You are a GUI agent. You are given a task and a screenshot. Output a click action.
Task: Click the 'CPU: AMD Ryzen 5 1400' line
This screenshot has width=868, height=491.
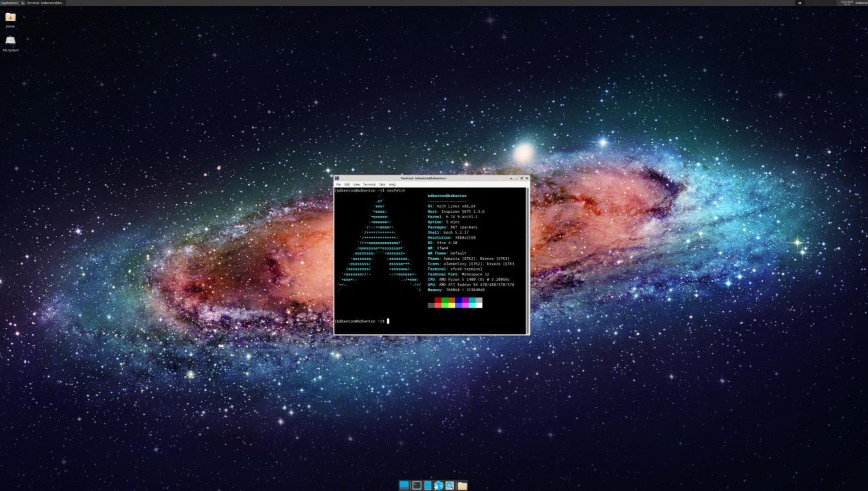(x=469, y=280)
